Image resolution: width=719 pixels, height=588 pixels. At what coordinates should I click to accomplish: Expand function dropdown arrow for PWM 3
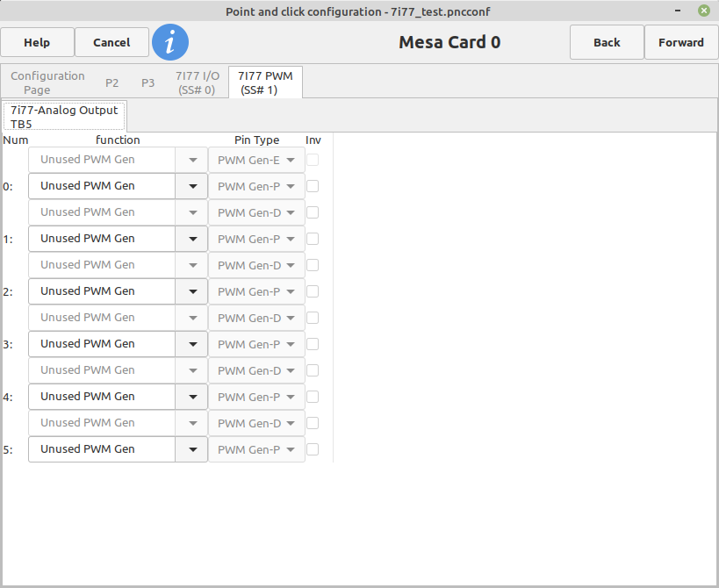[192, 344]
